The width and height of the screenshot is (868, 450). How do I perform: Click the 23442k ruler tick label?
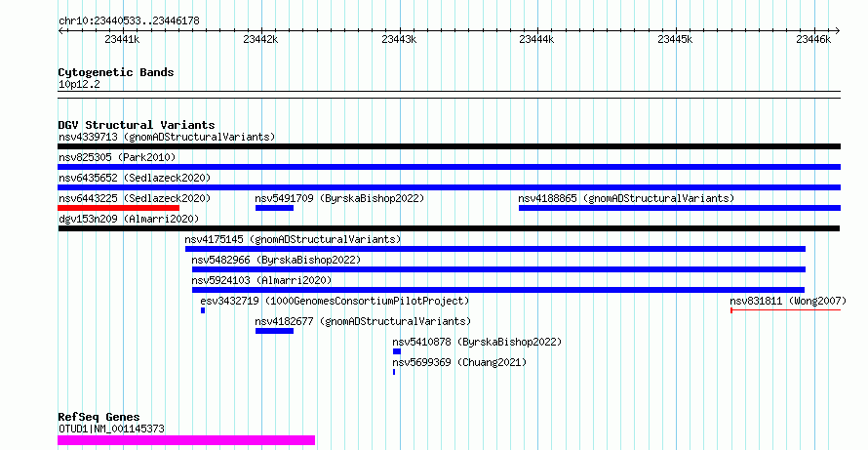pos(260,39)
